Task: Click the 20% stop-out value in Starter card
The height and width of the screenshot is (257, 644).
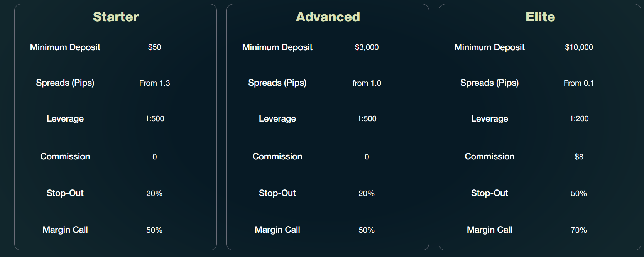Action: (x=154, y=193)
